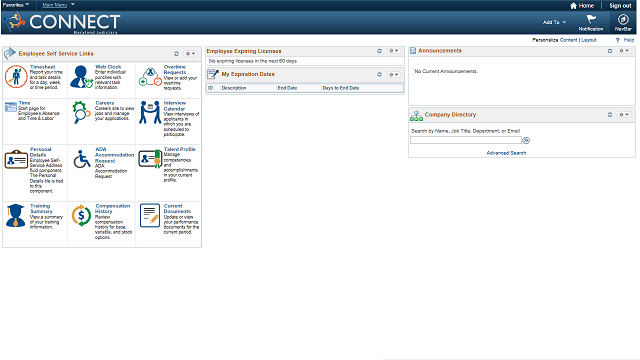Click the Notification flag icon
This screenshot has height=360, width=640.
point(591,19)
